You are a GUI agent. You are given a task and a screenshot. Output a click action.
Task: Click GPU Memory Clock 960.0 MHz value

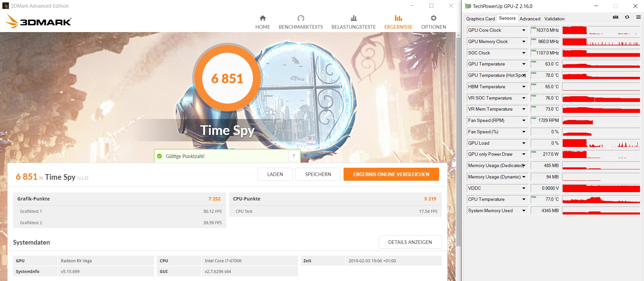pyautogui.click(x=545, y=41)
